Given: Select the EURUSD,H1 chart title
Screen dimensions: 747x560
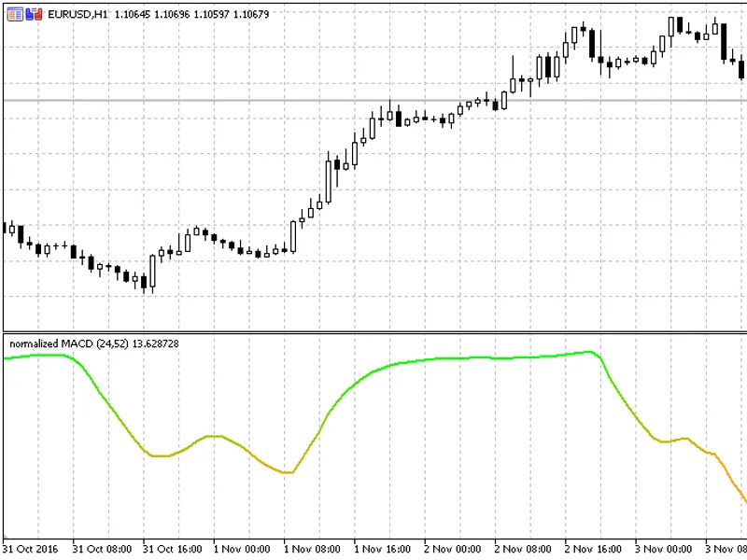Looking at the screenshot, I should click(x=78, y=15).
